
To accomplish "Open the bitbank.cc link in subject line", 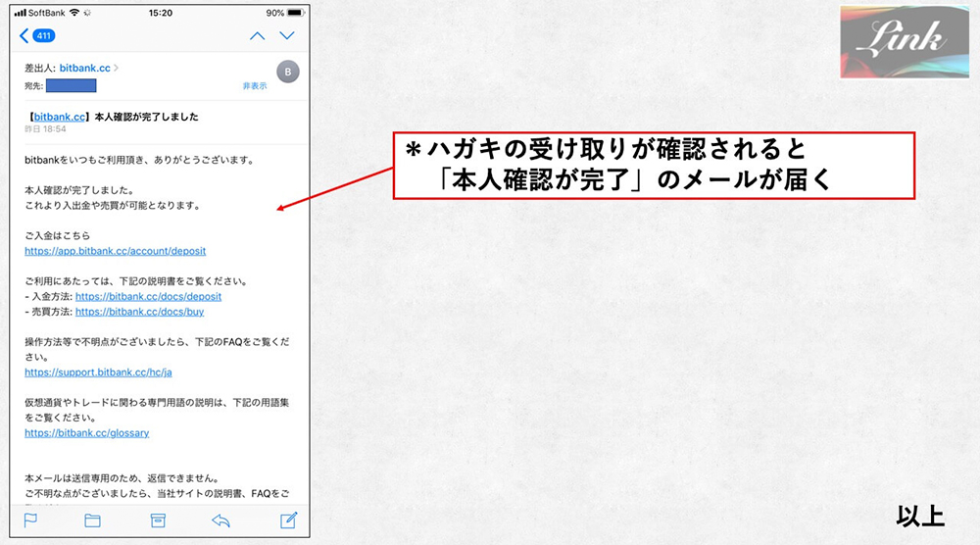I will pyautogui.click(x=60, y=117).
